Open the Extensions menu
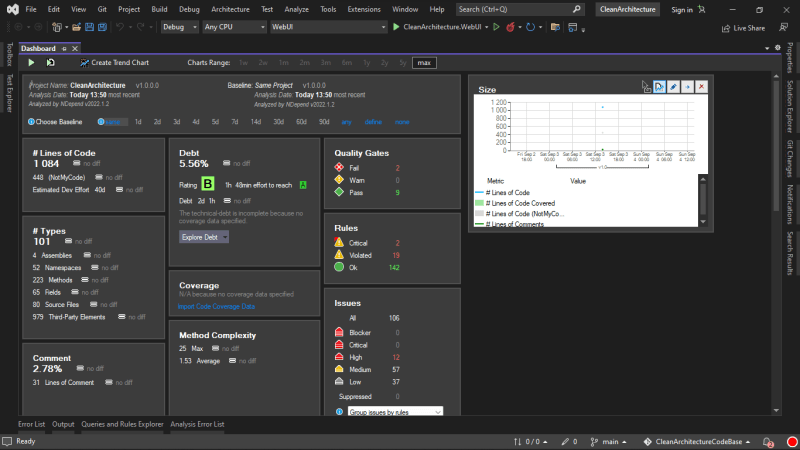Screen dimensions: 800x450 click(364, 9)
